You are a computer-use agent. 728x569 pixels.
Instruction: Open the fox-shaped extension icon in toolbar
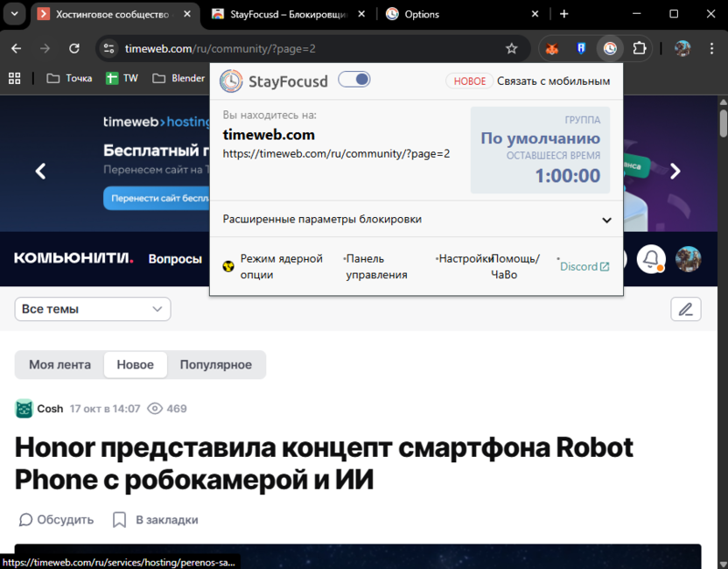[551, 48]
